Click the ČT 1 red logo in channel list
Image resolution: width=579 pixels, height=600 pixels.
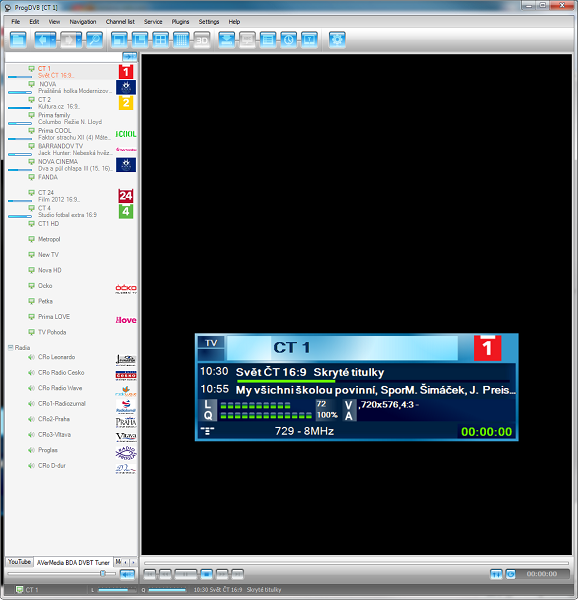click(126, 72)
